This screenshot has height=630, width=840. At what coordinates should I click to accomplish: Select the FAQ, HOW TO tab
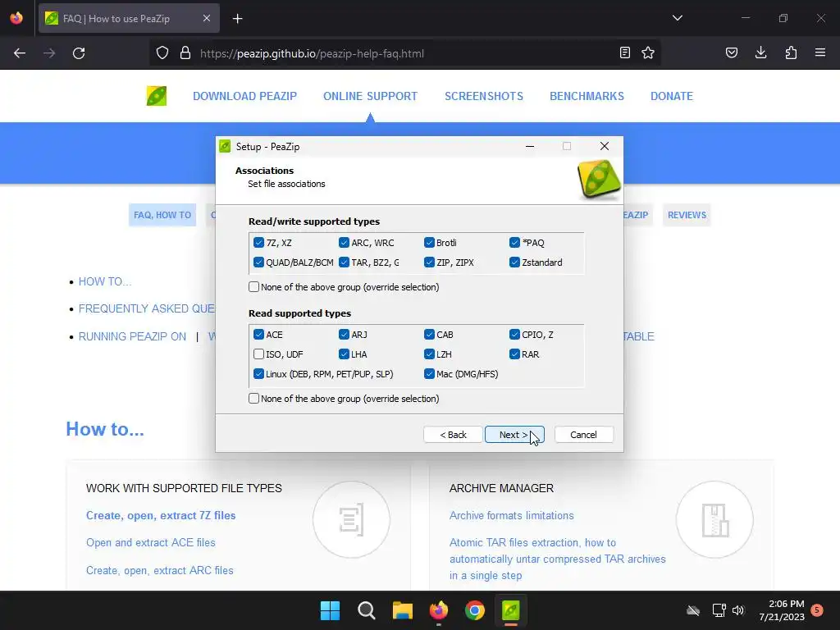pyautogui.click(x=162, y=215)
